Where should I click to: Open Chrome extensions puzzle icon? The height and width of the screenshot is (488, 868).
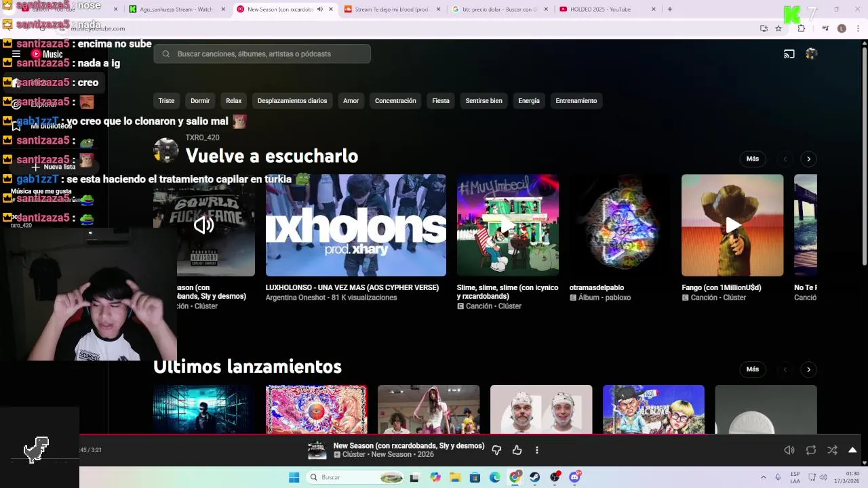coord(802,28)
